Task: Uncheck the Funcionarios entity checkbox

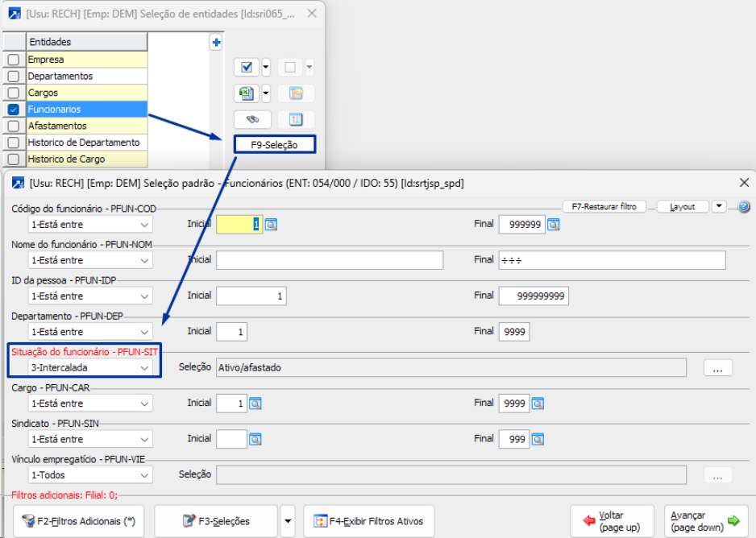Action: coord(13,110)
